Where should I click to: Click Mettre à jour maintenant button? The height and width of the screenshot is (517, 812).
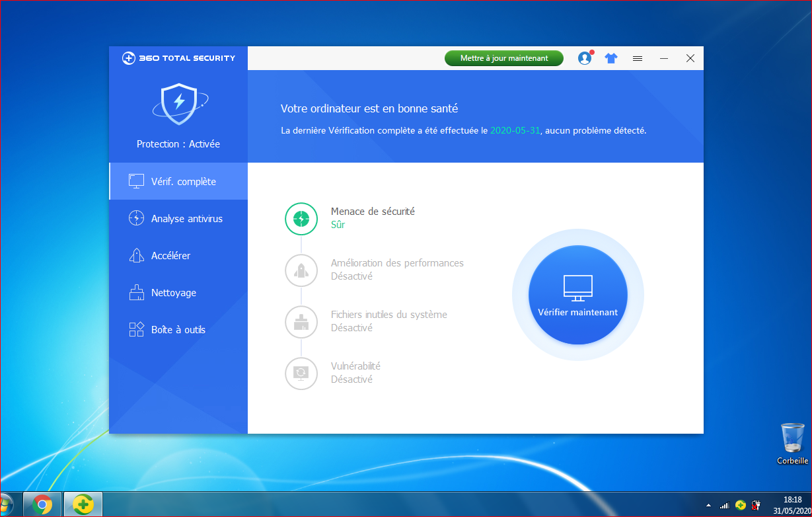[x=504, y=58]
